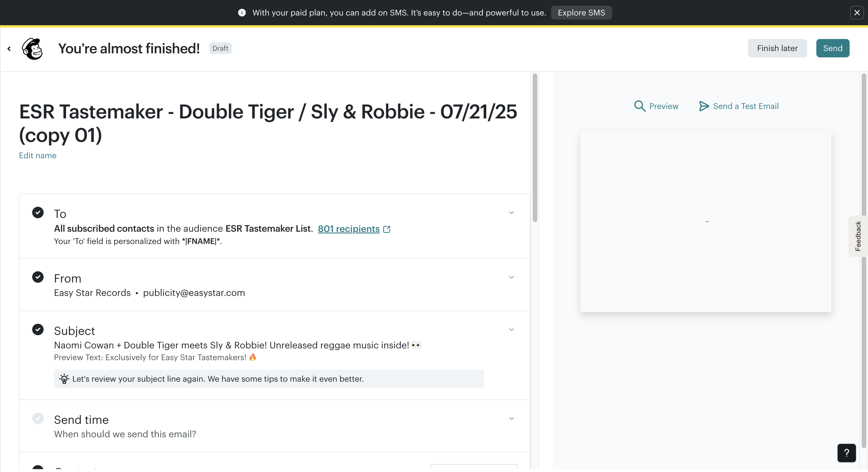Click the right page scrollbar
This screenshot has width=868, height=472.
pos(864,261)
